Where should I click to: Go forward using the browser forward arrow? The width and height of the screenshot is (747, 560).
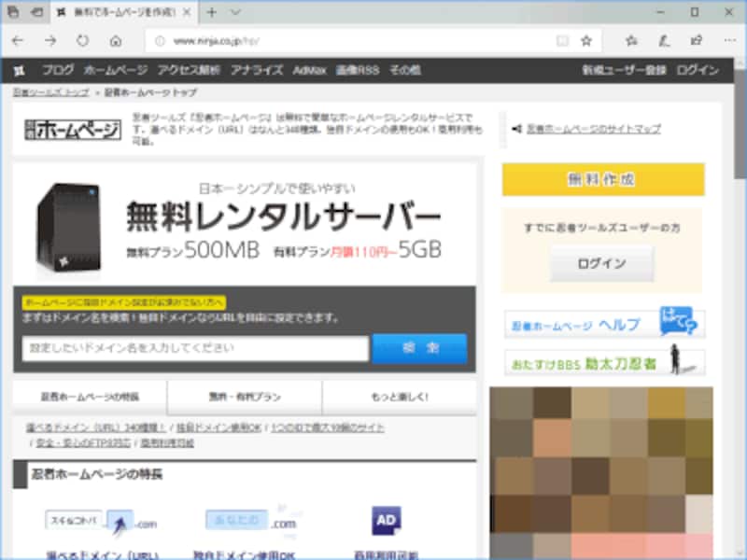tap(50, 41)
